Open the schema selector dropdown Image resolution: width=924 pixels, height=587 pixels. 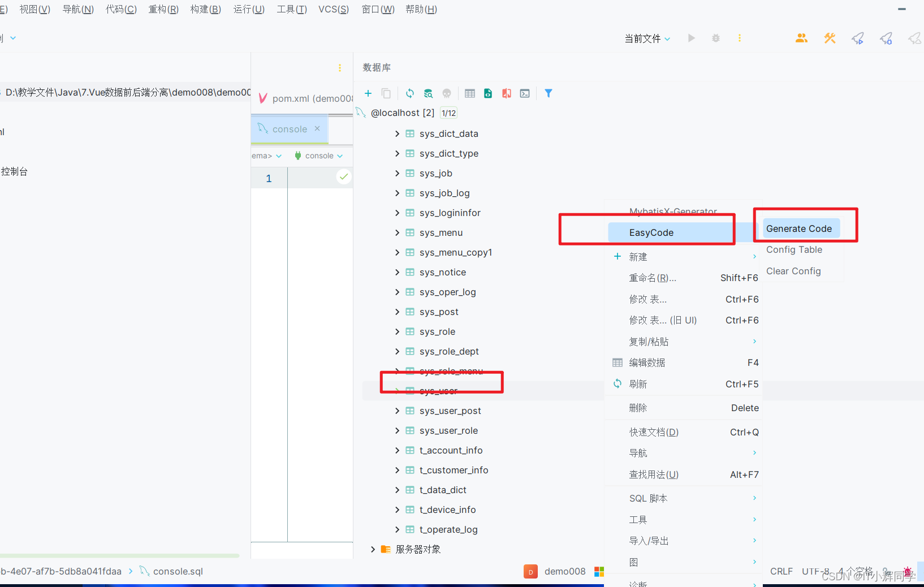267,156
